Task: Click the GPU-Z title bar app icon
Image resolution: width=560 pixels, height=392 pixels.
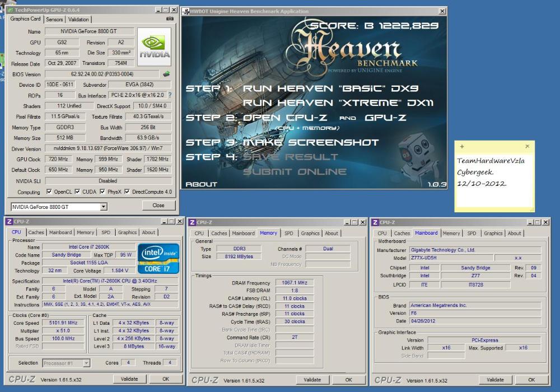Action: point(10,10)
